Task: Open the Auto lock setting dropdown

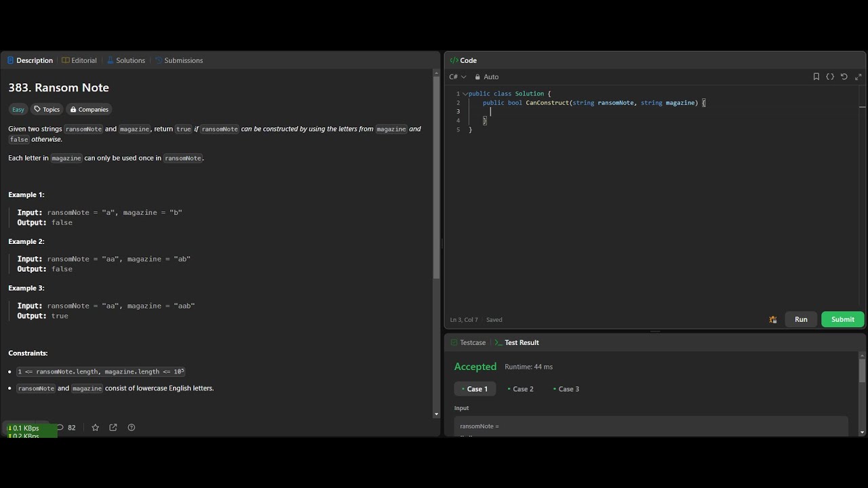Action: (x=487, y=77)
